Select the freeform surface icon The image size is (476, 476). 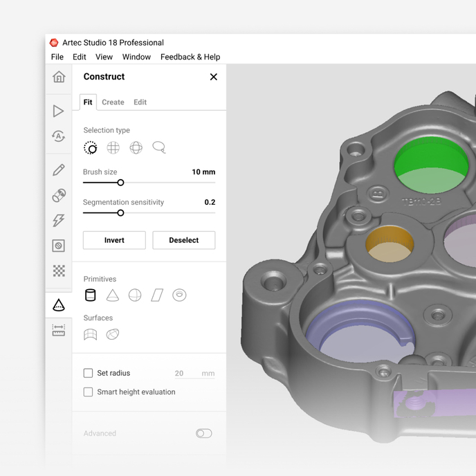113,334
